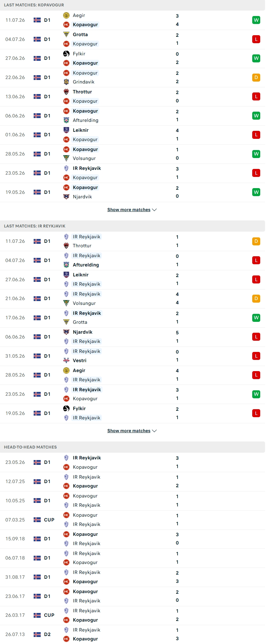266x644 pixels.
Task: Click the Grindavik crest in the 22.06.26 match
Action: pyautogui.click(x=66, y=82)
